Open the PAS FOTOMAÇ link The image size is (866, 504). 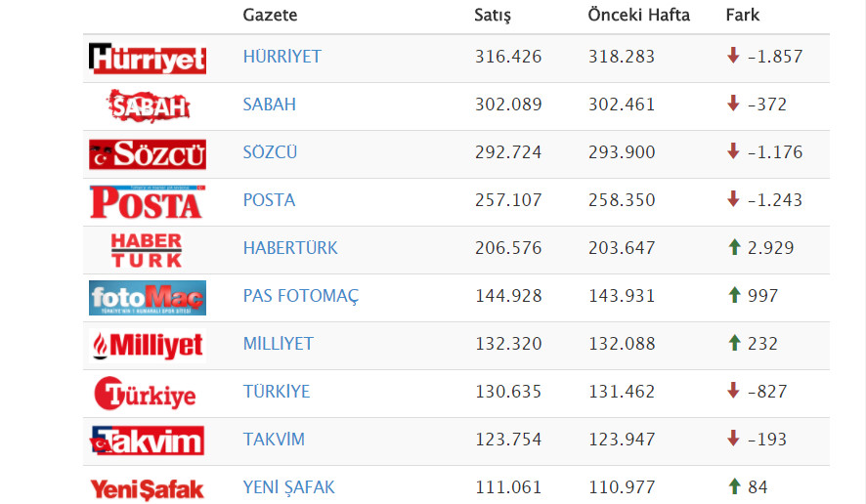point(301,296)
